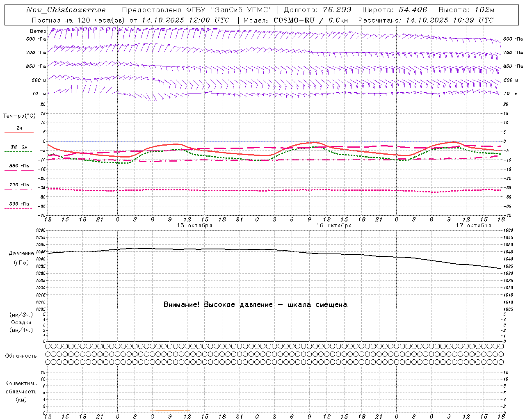Viewport: 525px width, 420px height.
Task: Select the elevation label "Высота: 102м"
Action: click(x=466, y=10)
